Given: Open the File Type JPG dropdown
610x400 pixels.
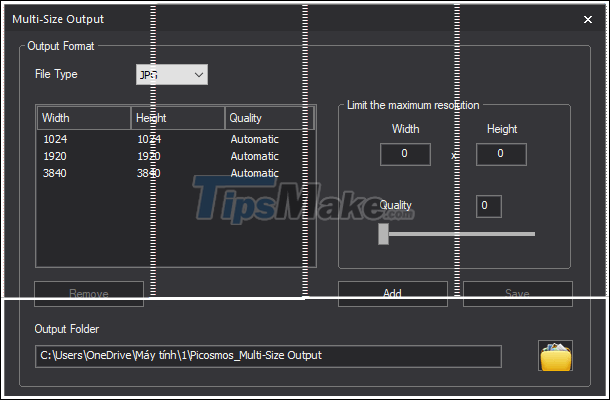Looking at the screenshot, I should [x=172, y=75].
